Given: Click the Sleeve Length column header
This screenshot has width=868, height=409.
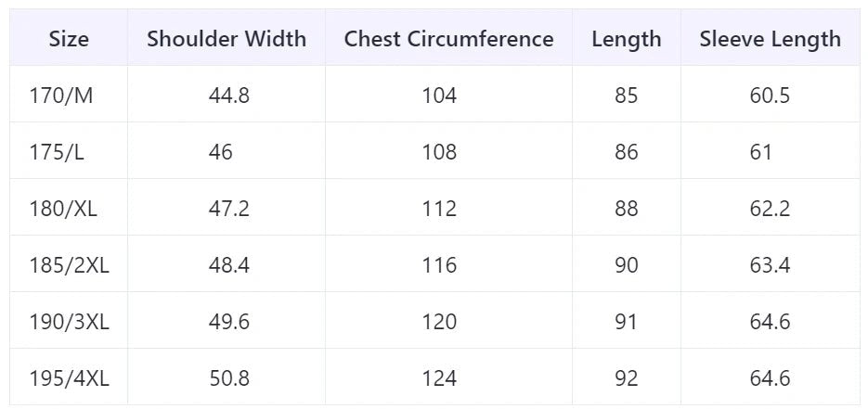Looking at the screenshot, I should click(x=770, y=39).
